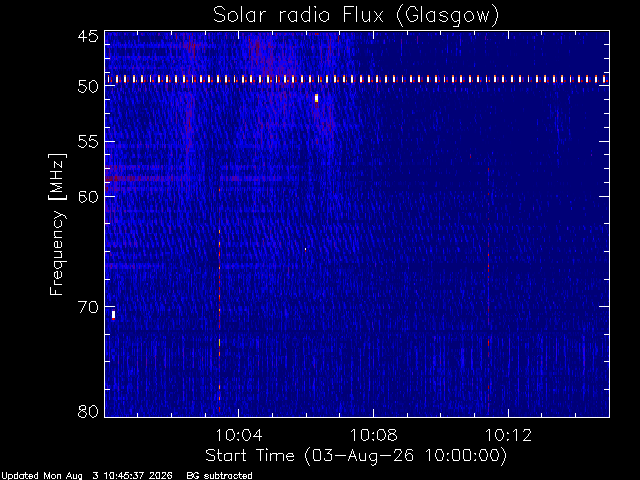Click the 10:12 time axis label
640x480 pixels.
pyautogui.click(x=508, y=436)
